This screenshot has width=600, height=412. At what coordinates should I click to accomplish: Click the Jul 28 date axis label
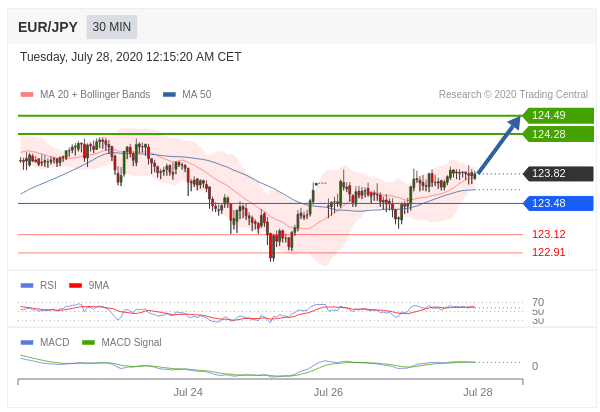tap(477, 392)
